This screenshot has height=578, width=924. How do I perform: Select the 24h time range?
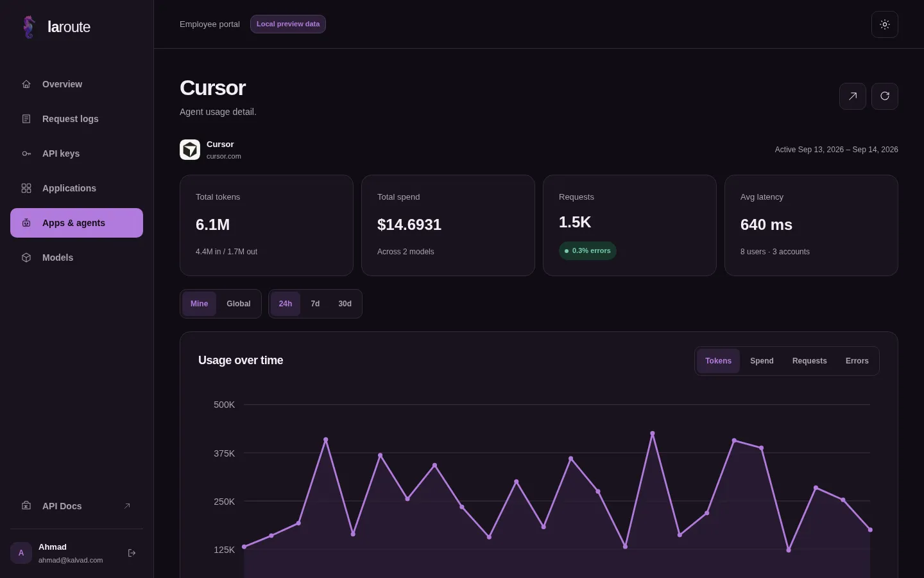click(x=286, y=304)
